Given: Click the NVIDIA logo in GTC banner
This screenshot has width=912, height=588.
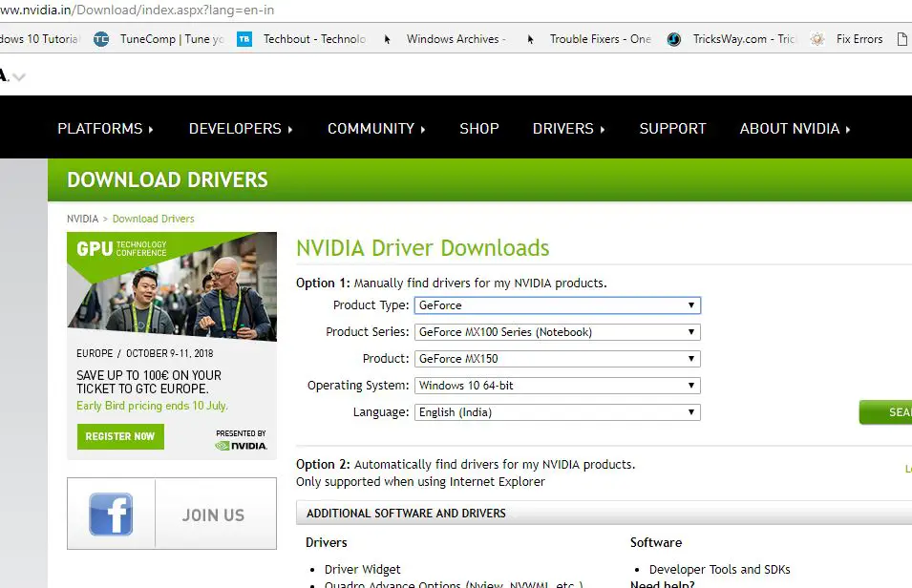Looking at the screenshot, I should click(x=241, y=445).
